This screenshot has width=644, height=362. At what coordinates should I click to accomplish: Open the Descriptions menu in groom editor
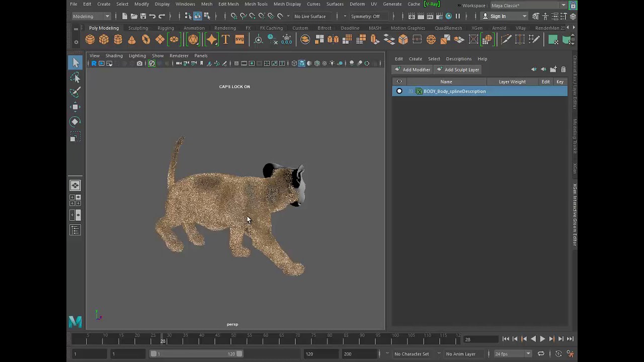pyautogui.click(x=459, y=59)
